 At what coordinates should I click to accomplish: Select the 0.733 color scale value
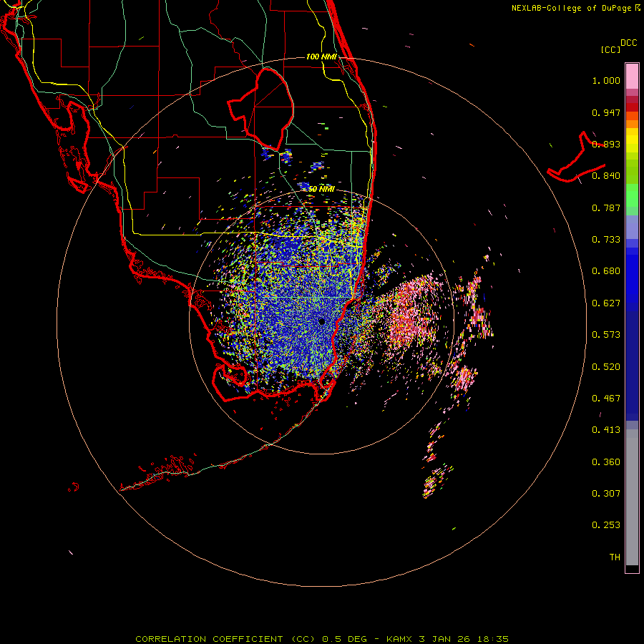point(606,240)
